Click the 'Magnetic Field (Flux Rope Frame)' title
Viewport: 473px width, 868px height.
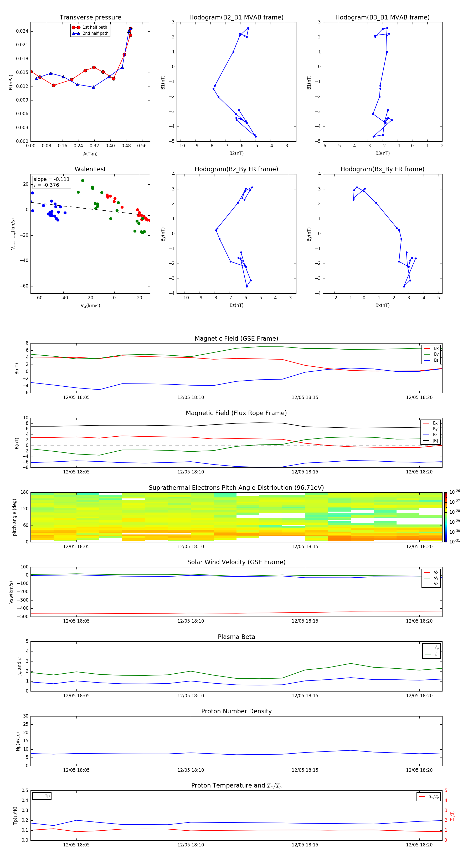[x=236, y=413]
